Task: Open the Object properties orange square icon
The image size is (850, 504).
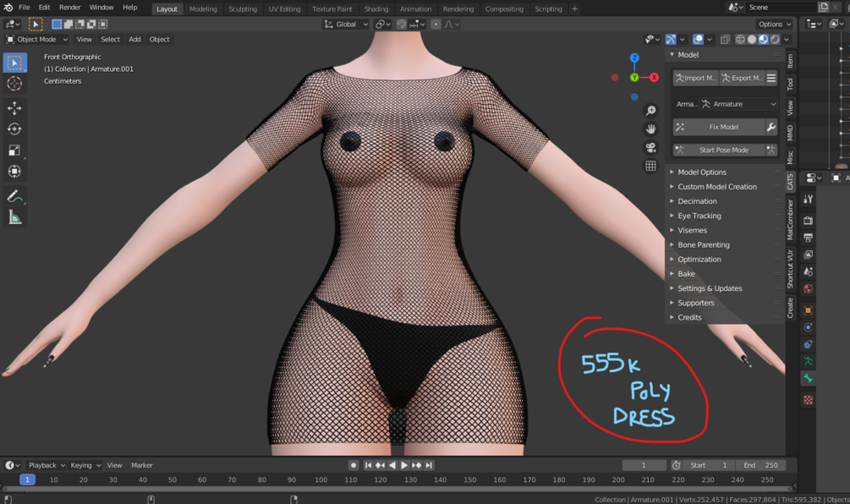Action: click(809, 310)
